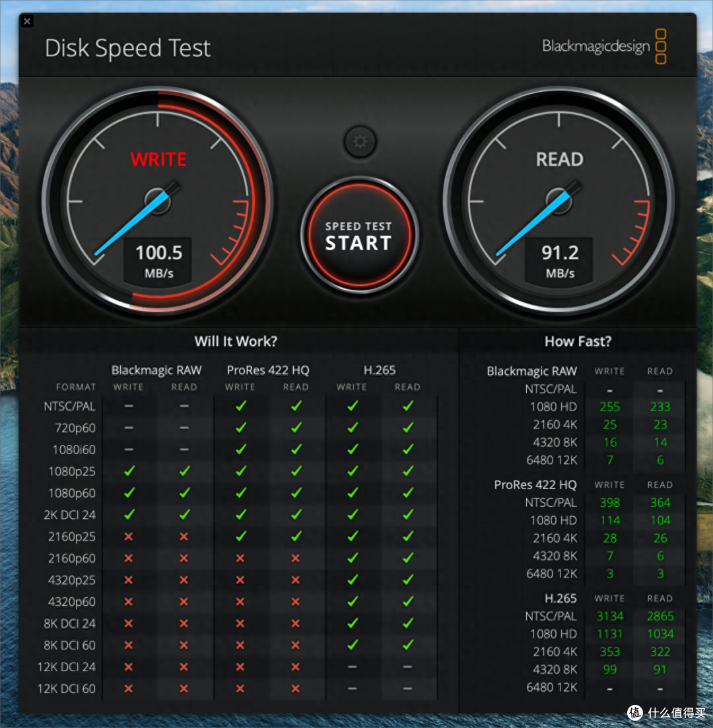Click H.265 1080 HD write value 1131
This screenshot has width=713, height=728.
(610, 634)
